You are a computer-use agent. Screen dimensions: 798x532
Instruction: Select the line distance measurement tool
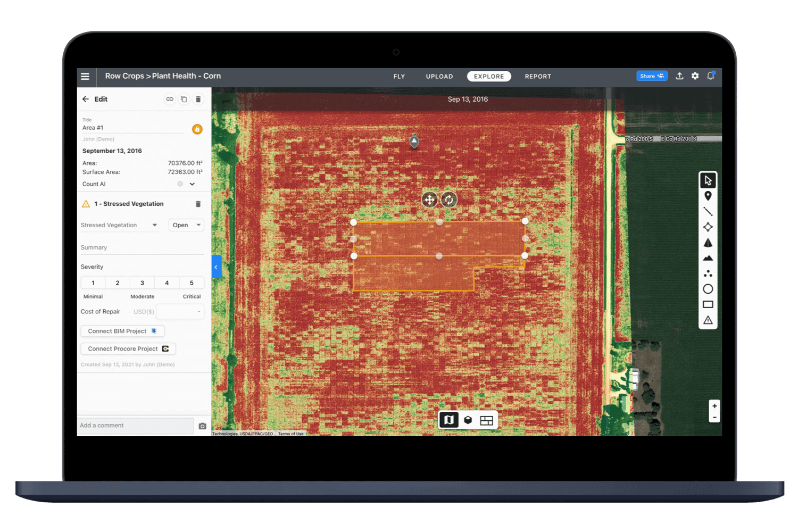tap(708, 211)
